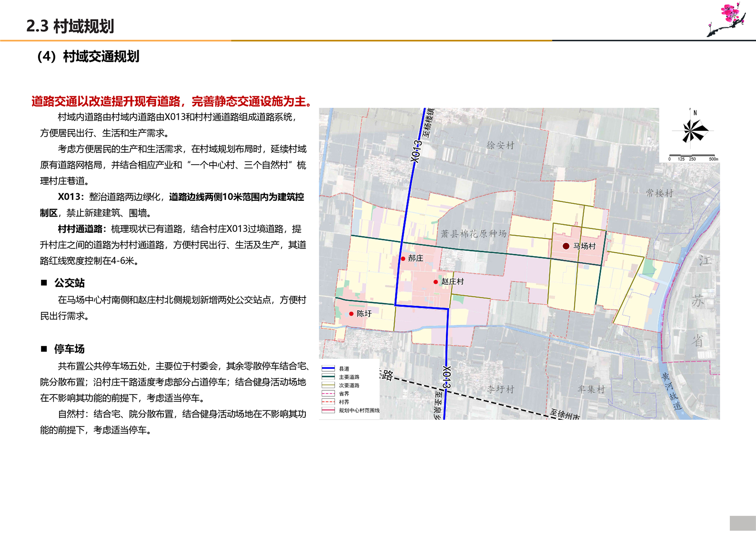Click the X013 road label on north road
Viewport: 756px width, 534px height.
(x=417, y=152)
